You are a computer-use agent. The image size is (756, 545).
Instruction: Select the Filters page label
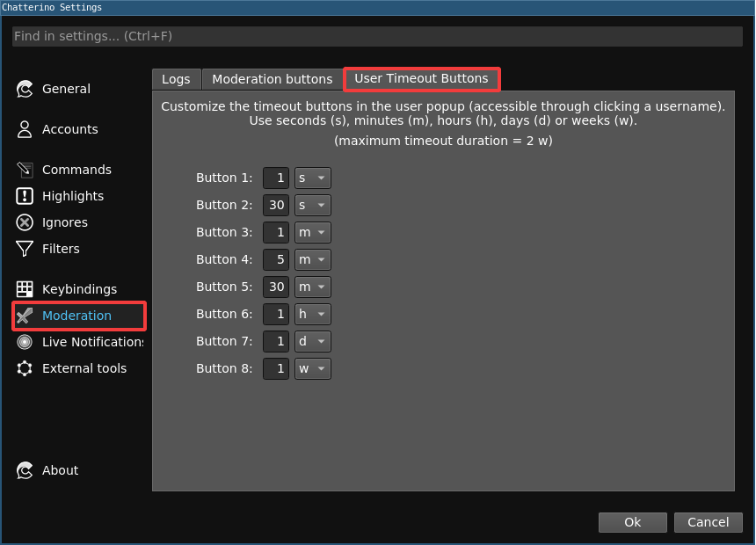click(61, 249)
